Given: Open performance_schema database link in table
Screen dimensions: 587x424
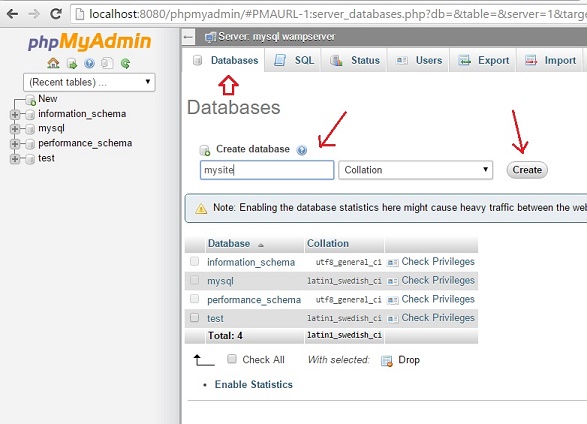Looking at the screenshot, I should [x=254, y=300].
